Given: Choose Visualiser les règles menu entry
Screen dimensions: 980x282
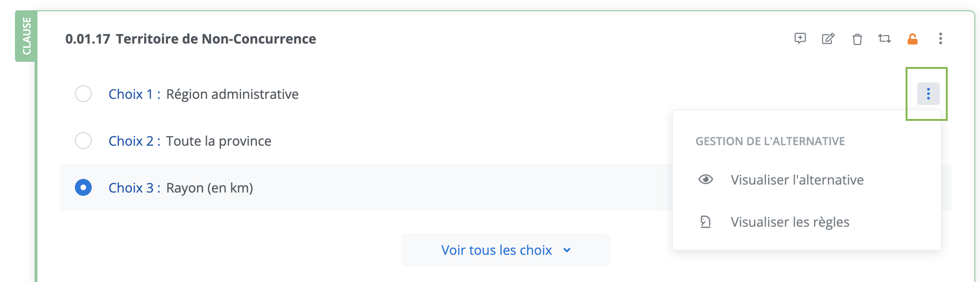Looking at the screenshot, I should click(790, 222).
